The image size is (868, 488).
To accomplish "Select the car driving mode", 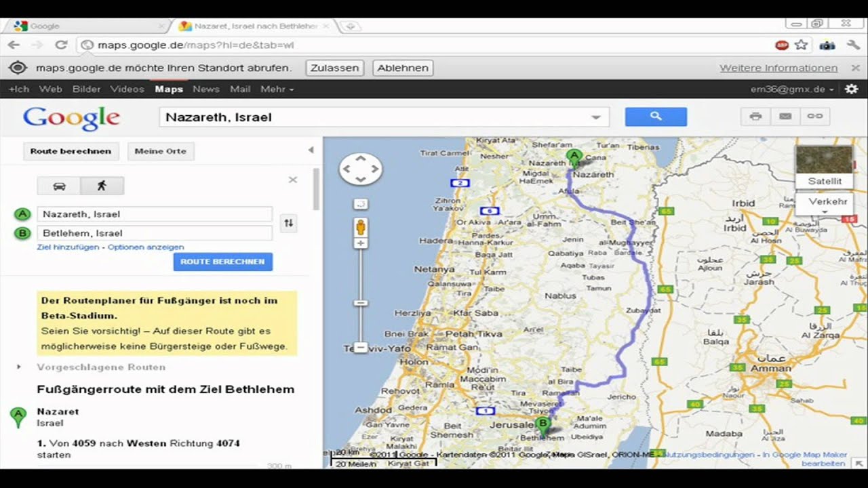I will pyautogui.click(x=59, y=186).
